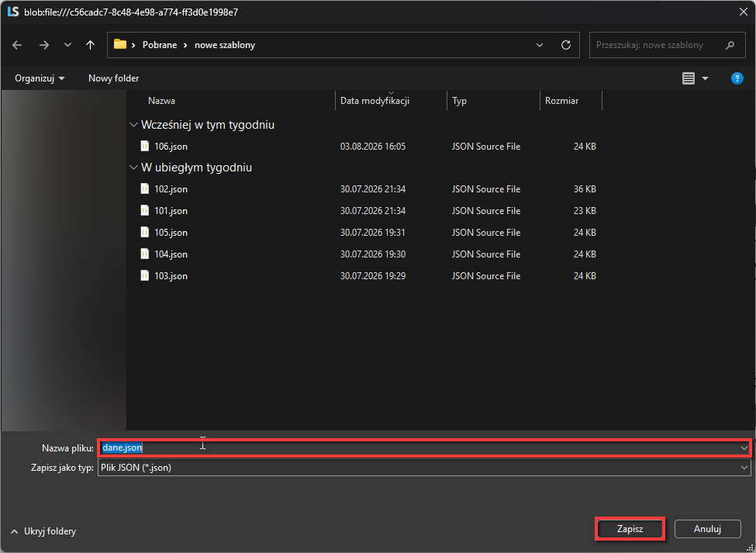The height and width of the screenshot is (553, 756).
Task: Cancel the dialog with Anuluj
Action: pyautogui.click(x=707, y=529)
